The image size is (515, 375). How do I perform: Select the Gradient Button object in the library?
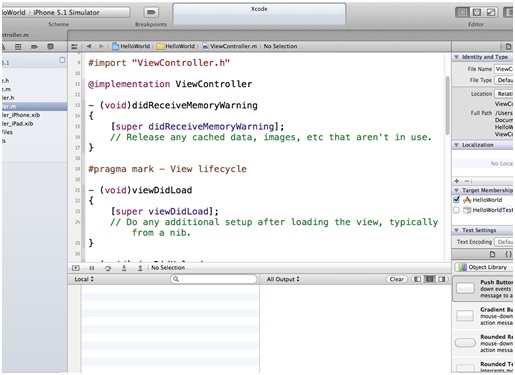[x=483, y=316]
